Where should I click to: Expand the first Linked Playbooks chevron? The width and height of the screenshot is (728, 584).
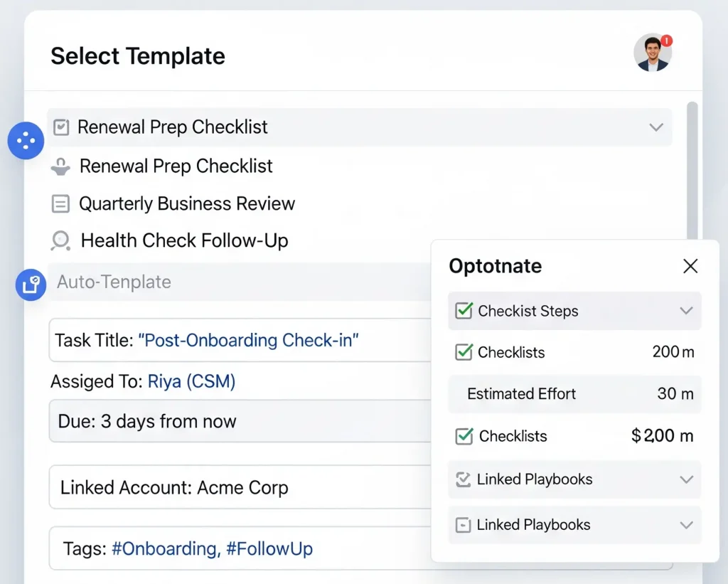coord(686,480)
